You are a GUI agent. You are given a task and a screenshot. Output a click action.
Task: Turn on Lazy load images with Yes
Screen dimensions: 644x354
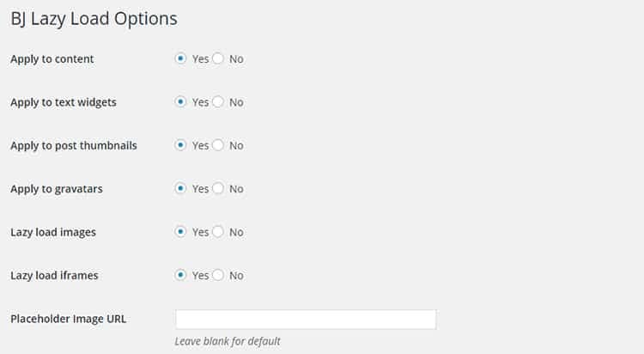pyautogui.click(x=181, y=232)
